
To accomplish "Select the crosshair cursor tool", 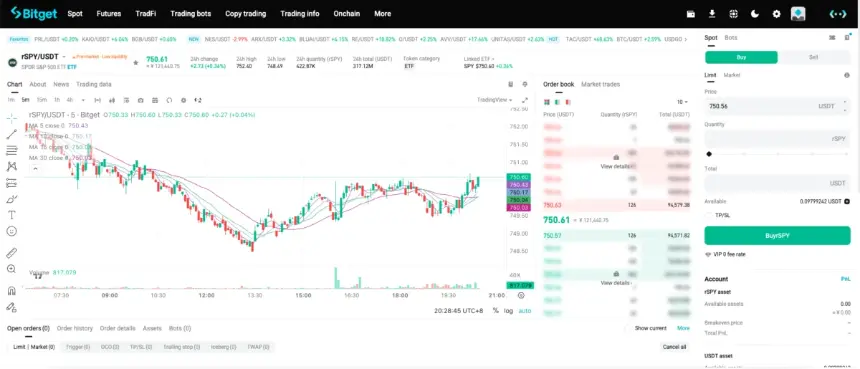I will (x=12, y=118).
